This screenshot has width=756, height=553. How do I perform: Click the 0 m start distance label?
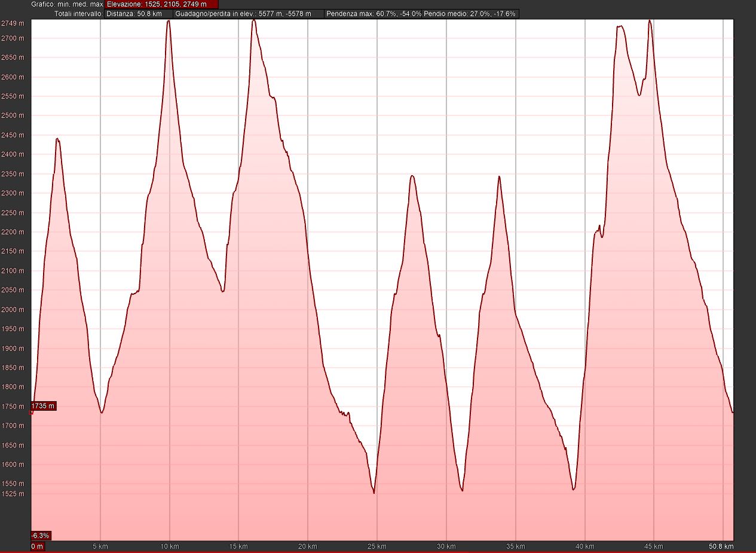37,546
